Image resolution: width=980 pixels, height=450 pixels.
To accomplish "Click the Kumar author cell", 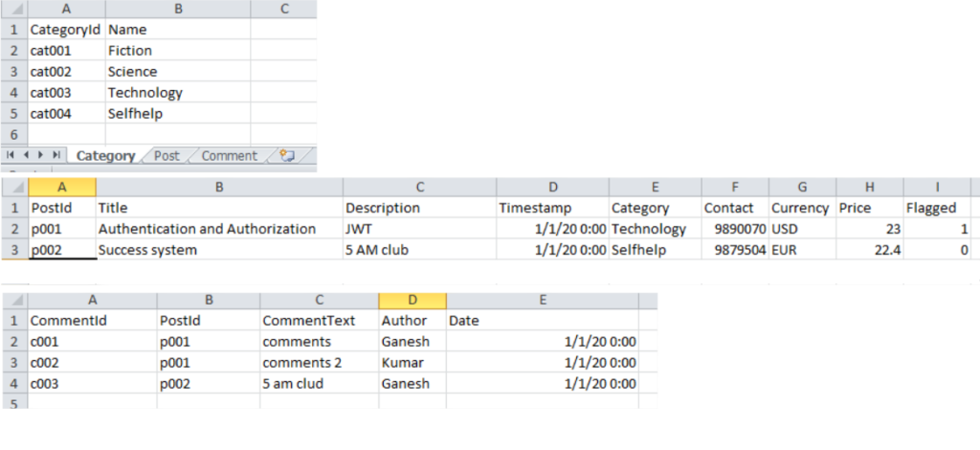I will coord(412,363).
